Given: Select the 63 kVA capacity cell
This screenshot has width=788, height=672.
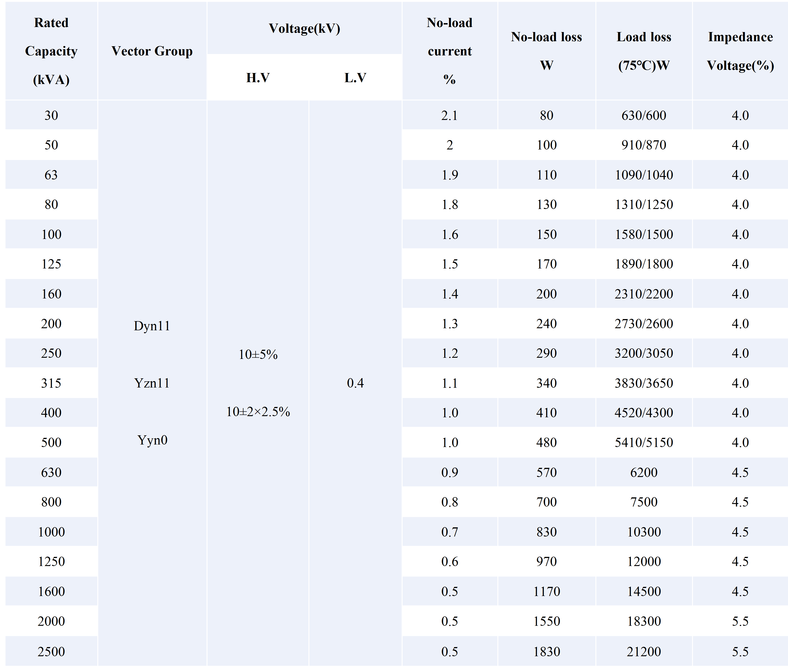Looking at the screenshot, I should [51, 175].
